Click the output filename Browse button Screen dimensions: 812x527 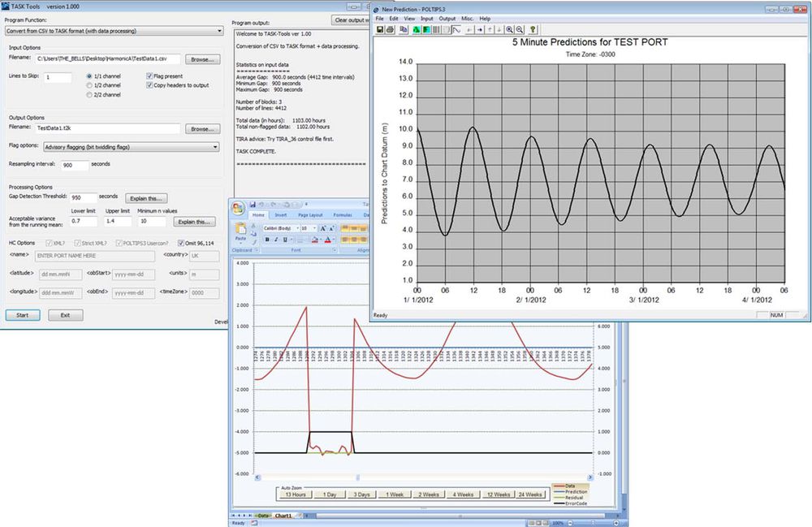202,129
